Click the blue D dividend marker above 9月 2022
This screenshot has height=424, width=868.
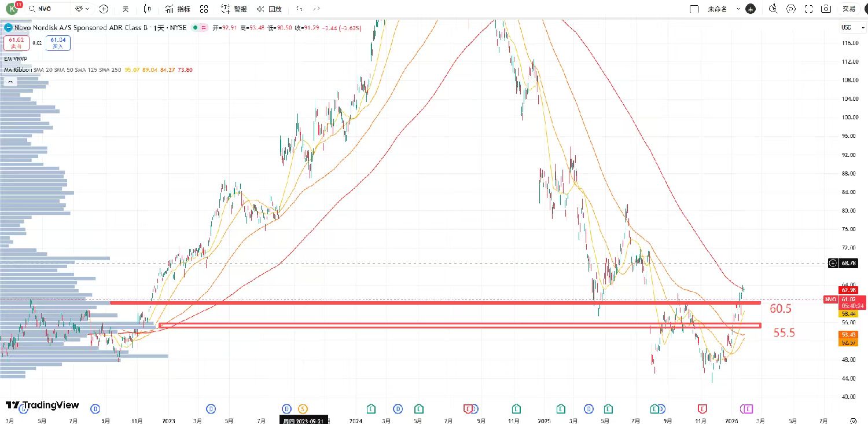tap(96, 409)
